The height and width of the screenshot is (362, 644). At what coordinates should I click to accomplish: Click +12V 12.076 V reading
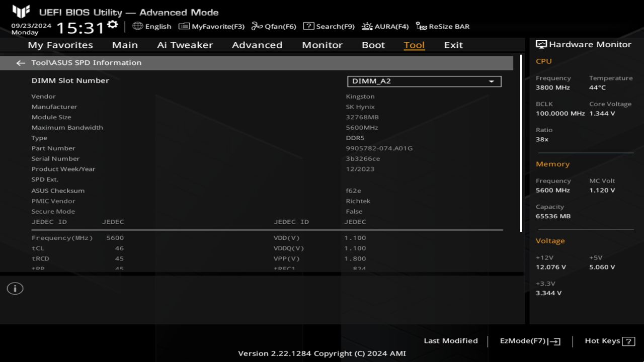coord(551,267)
